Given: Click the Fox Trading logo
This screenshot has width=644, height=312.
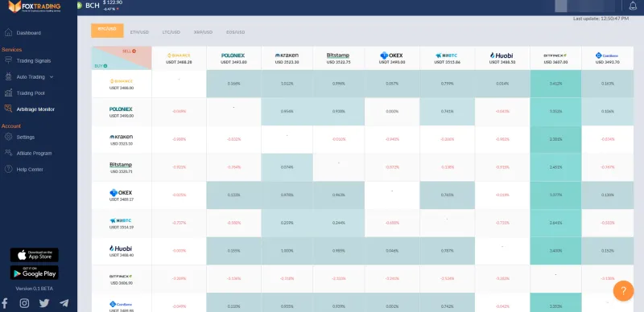Looking at the screenshot, I should (x=35, y=6).
